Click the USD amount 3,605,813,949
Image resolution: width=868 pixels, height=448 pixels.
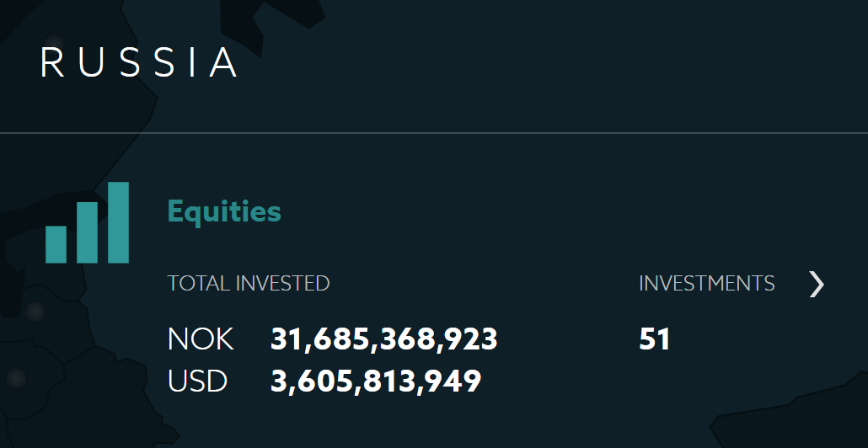(x=375, y=381)
